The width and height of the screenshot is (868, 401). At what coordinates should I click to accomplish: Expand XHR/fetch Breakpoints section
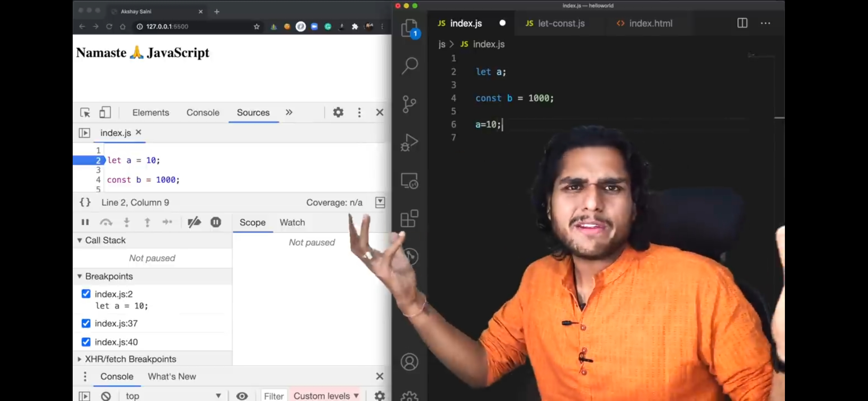click(80, 359)
